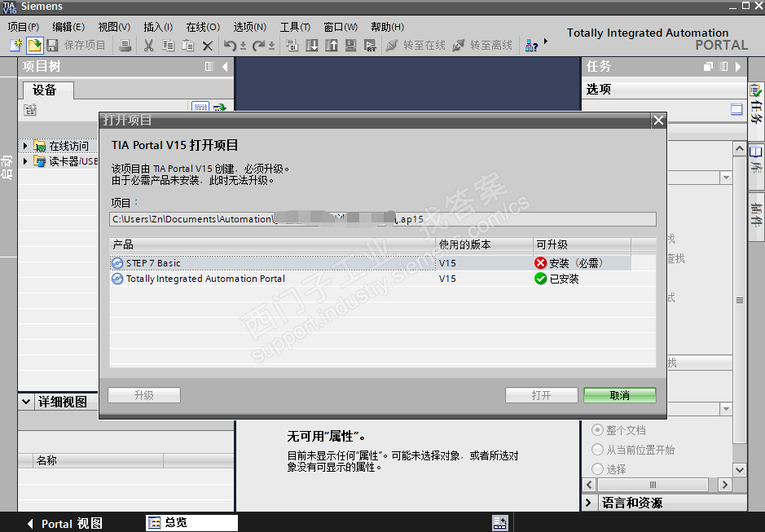Click the Copy toolbar icon
This screenshot has height=532, width=765.
[169, 46]
